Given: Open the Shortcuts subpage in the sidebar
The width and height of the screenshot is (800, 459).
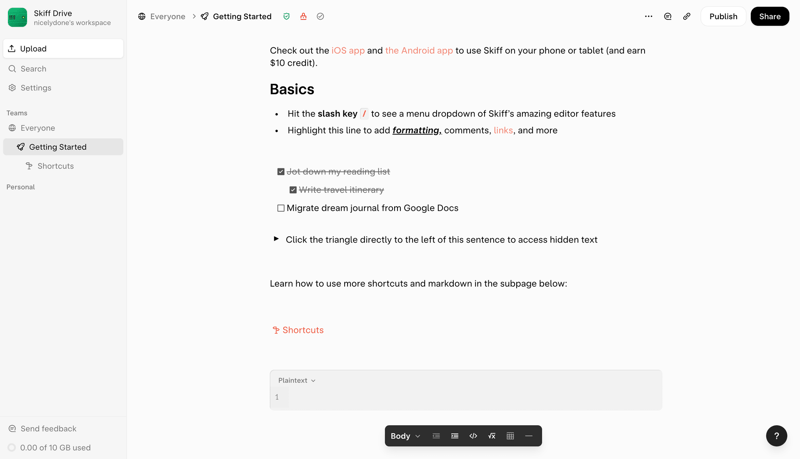Looking at the screenshot, I should (x=63, y=166).
